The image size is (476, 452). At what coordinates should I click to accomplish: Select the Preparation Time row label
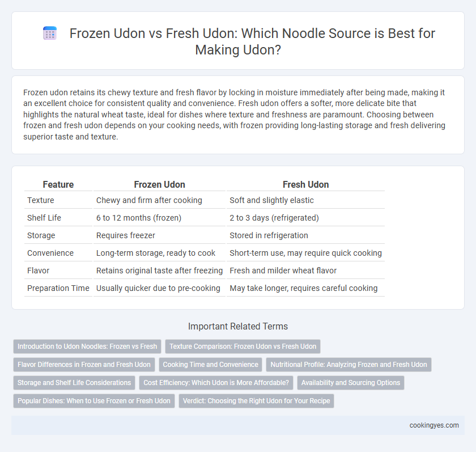[58, 288]
